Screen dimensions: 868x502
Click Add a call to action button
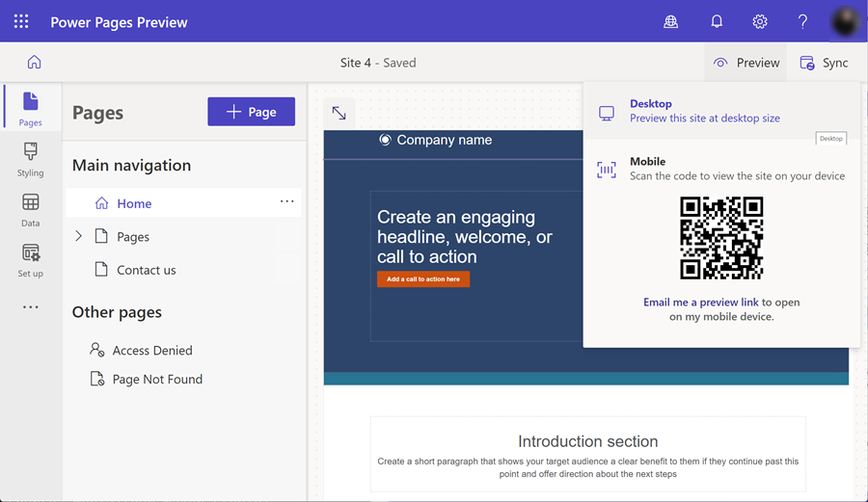(423, 279)
